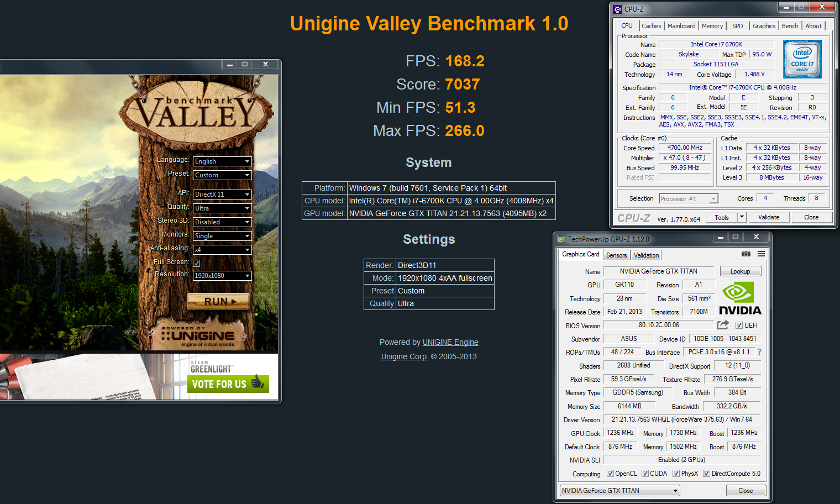Switch to the Bench tab in CPU-Z
This screenshot has height=504, width=840.
click(x=790, y=26)
